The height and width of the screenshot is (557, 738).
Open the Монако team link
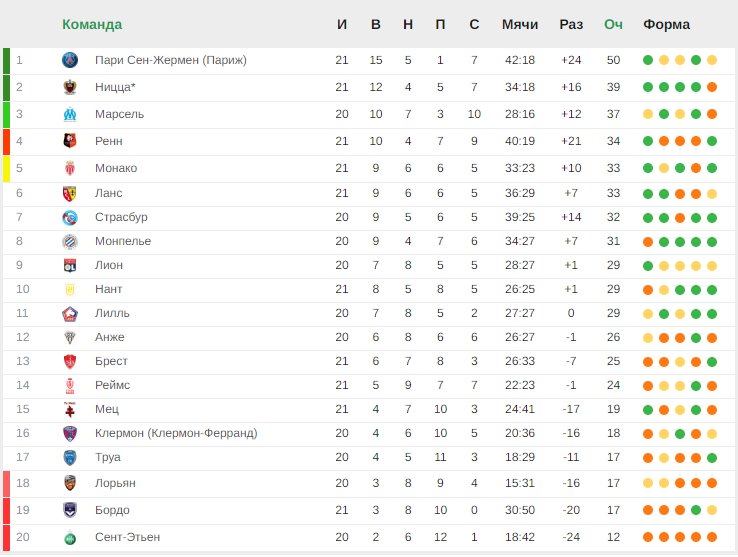pyautogui.click(x=116, y=168)
